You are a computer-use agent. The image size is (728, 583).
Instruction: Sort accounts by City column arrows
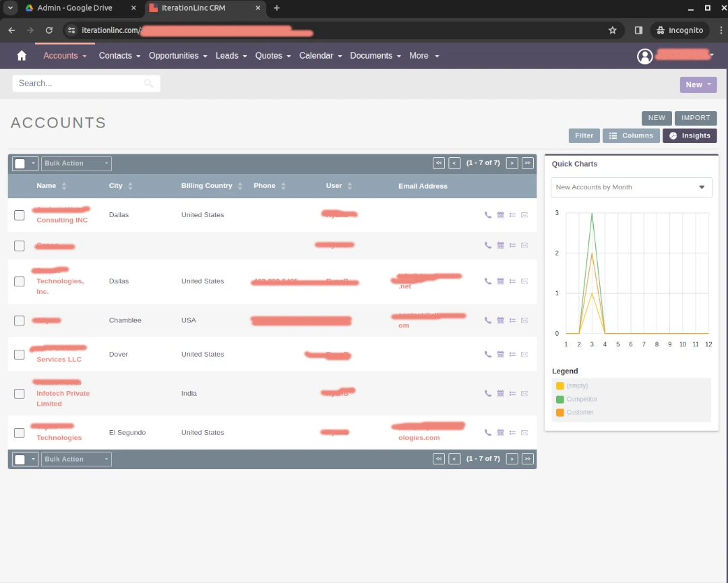[x=130, y=186]
